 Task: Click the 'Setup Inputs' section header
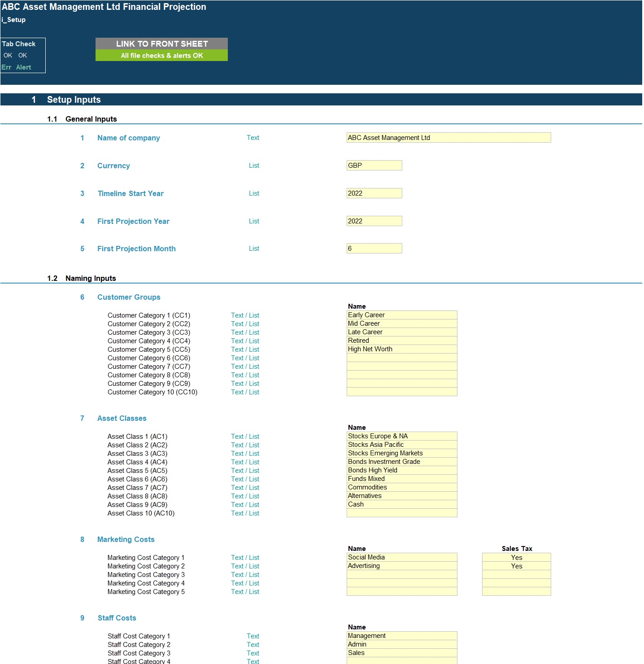(x=74, y=100)
